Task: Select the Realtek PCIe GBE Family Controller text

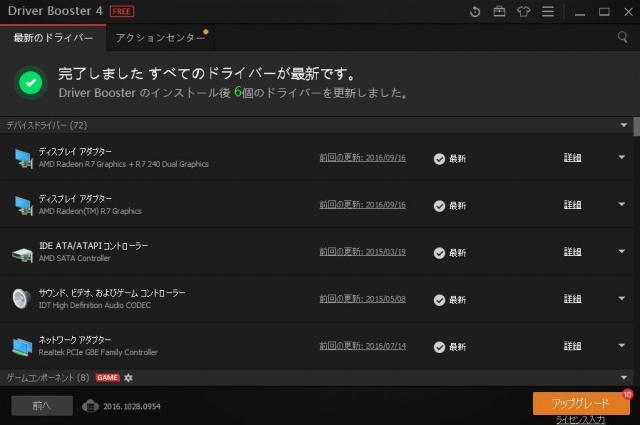Action: pos(98,352)
